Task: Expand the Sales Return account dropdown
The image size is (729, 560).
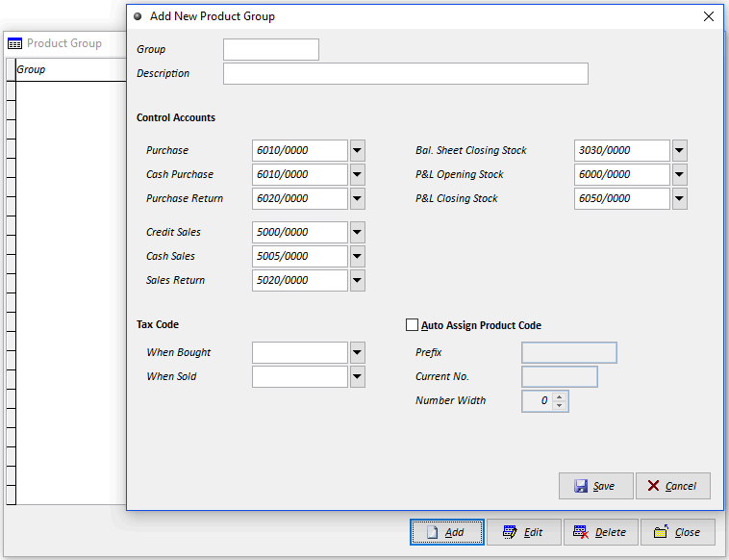Action: [x=358, y=280]
